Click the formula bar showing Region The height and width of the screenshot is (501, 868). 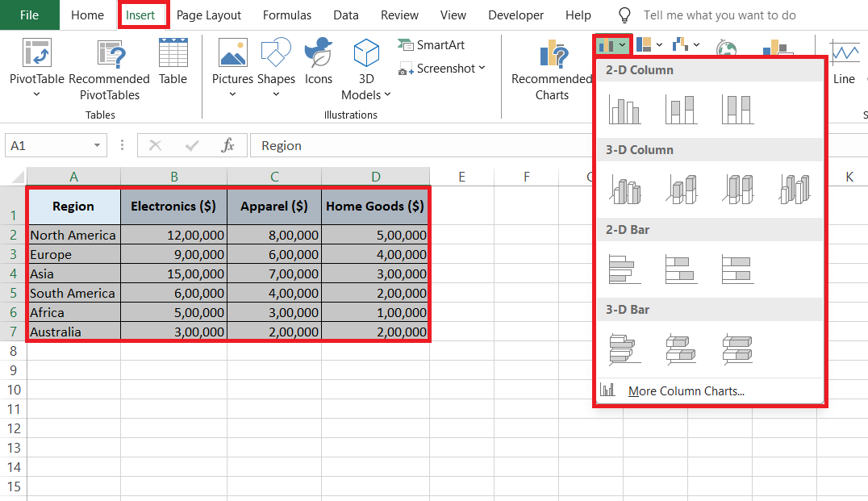(x=421, y=145)
